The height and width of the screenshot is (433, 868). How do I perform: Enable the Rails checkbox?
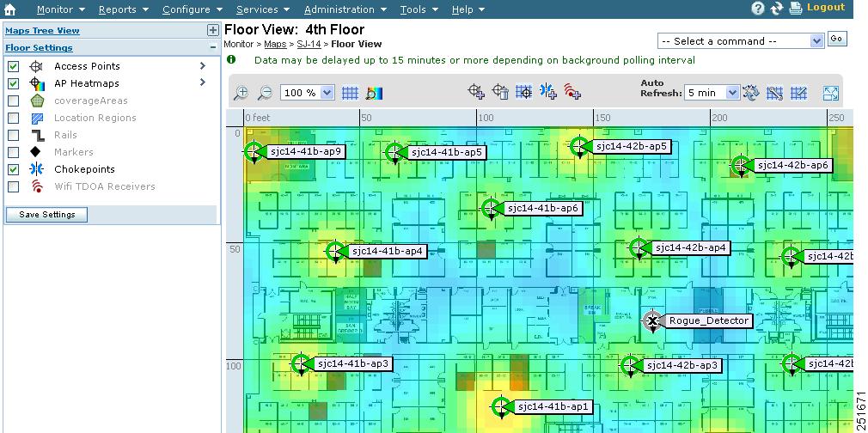point(14,135)
